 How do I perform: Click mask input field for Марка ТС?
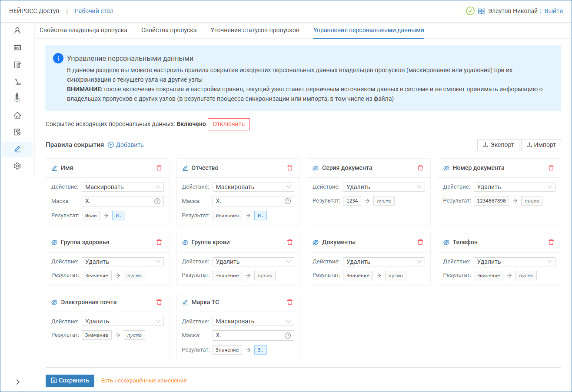coord(248,336)
